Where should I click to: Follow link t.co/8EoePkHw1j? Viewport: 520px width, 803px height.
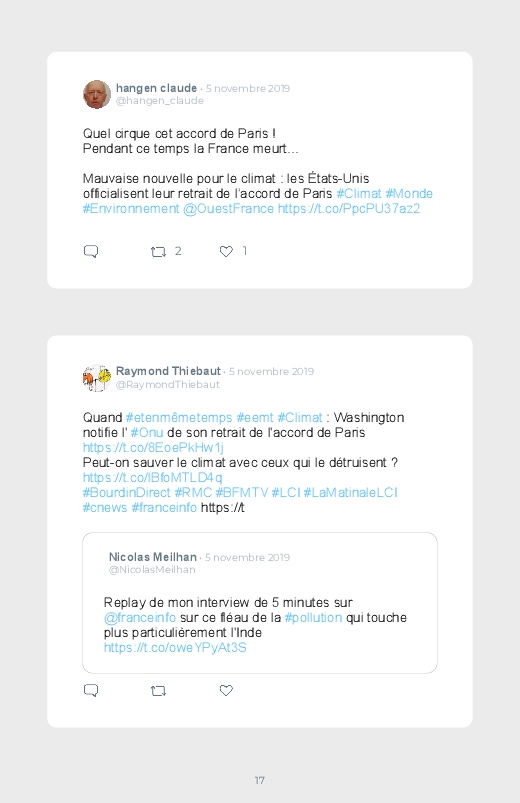tap(153, 447)
